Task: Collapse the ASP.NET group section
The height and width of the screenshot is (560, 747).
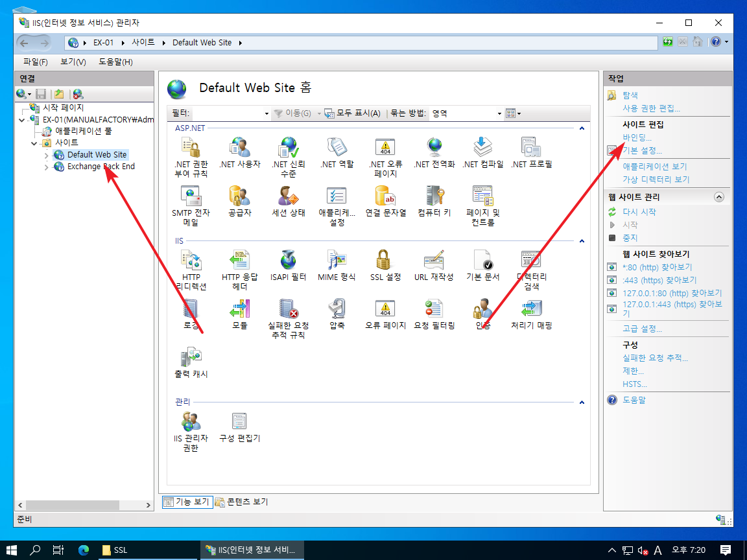Action: (582, 128)
